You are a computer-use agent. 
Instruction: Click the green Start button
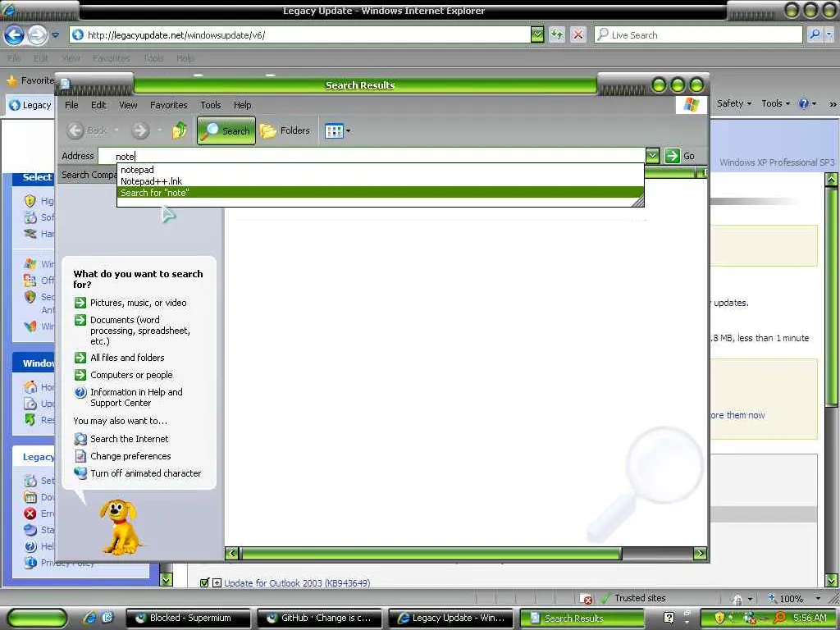[x=37, y=619]
